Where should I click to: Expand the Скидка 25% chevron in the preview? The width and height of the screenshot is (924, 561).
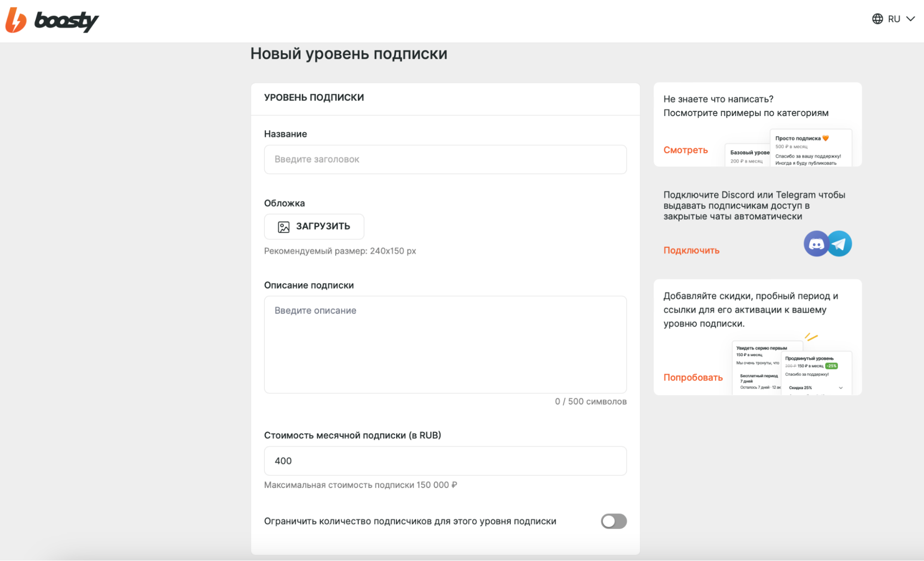pyautogui.click(x=840, y=388)
